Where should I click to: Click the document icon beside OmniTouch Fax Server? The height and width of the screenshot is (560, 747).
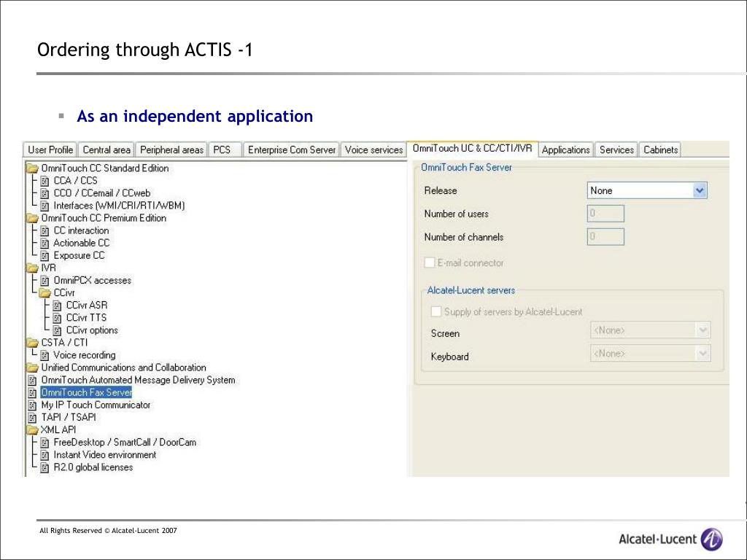(x=32, y=393)
